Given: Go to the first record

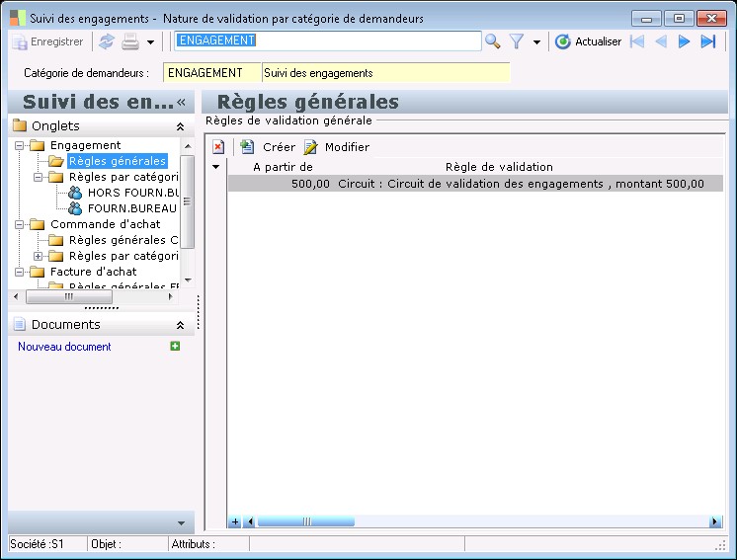Looking at the screenshot, I should click(x=637, y=41).
